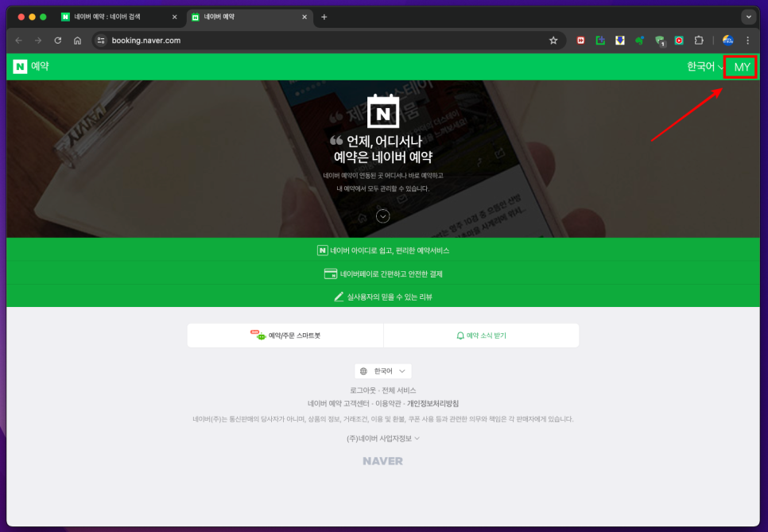Click the calendar N logo in the hero
Viewport: 768px width, 532px height.
coord(383,111)
